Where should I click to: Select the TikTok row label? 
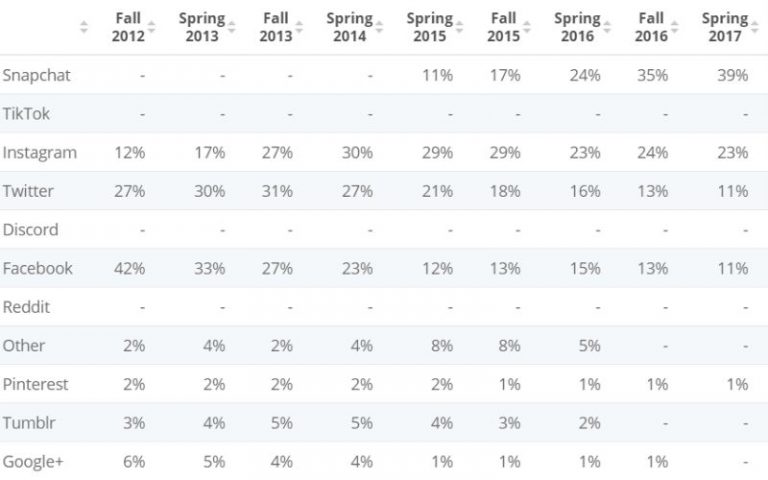26,114
